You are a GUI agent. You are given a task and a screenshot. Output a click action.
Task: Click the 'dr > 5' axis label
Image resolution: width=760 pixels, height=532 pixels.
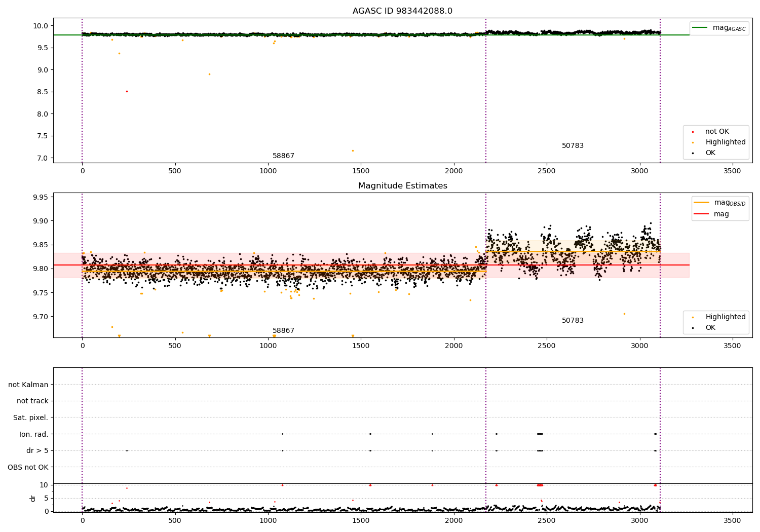coord(37,451)
